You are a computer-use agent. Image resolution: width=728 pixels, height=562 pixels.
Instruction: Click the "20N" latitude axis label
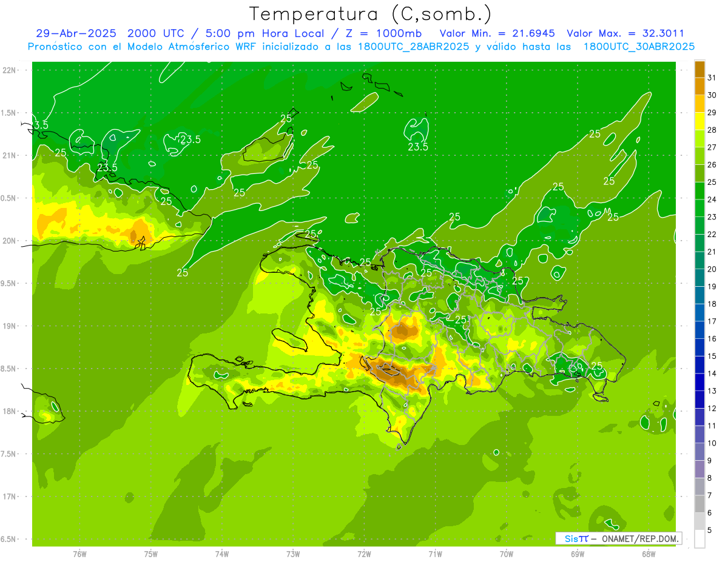coord(10,241)
